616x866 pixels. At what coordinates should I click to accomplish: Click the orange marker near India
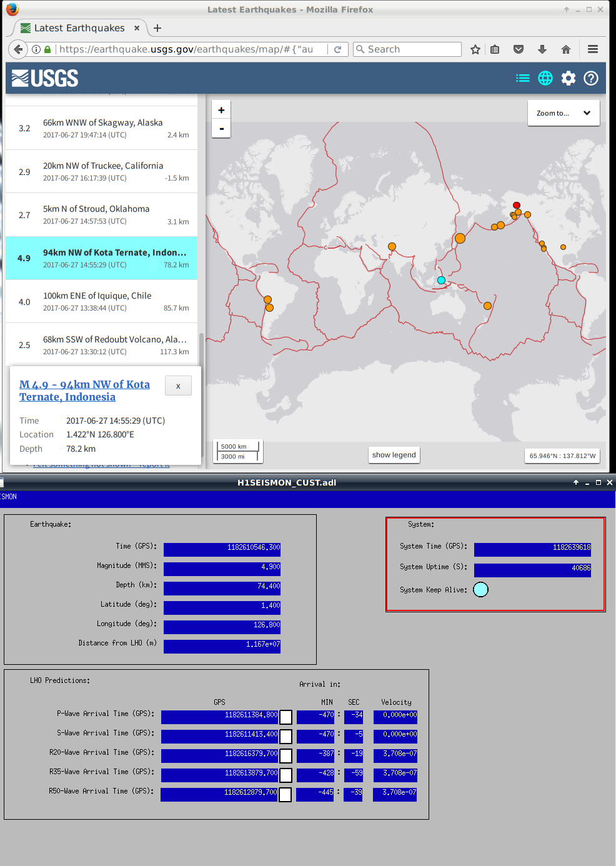392,247
